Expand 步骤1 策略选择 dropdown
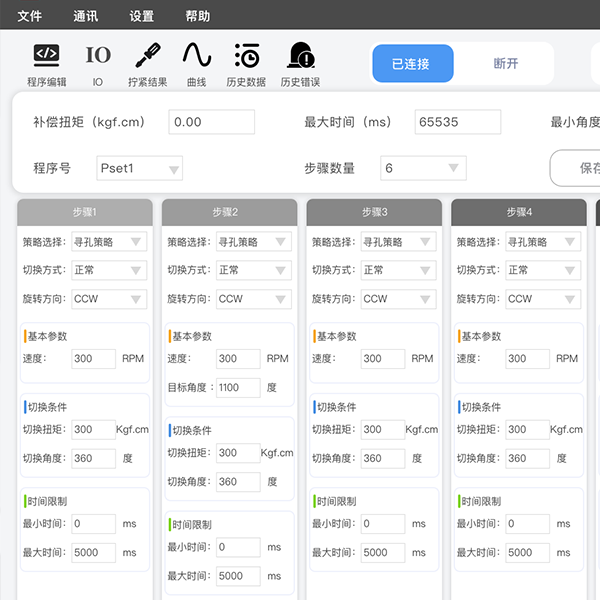 point(109,241)
